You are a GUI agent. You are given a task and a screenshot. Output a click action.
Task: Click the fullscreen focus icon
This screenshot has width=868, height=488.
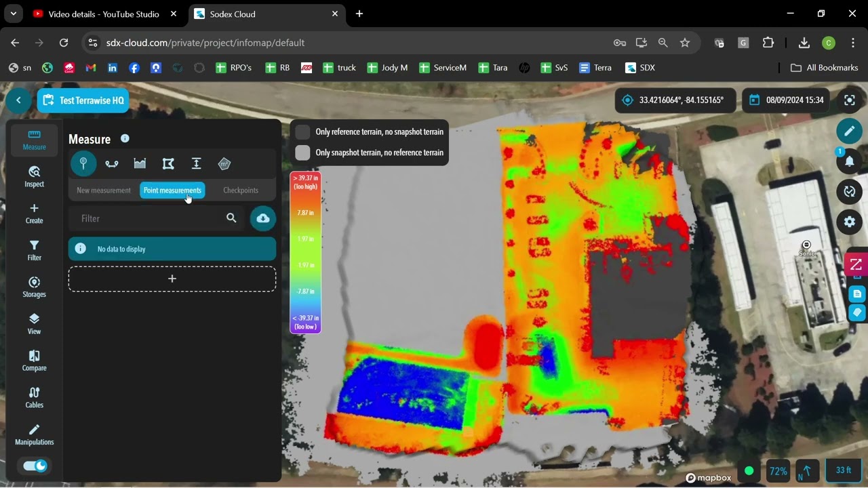coord(850,100)
